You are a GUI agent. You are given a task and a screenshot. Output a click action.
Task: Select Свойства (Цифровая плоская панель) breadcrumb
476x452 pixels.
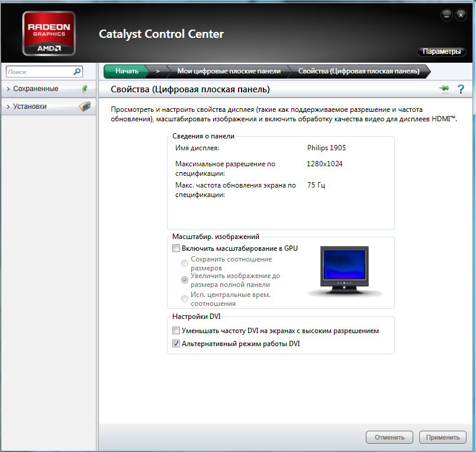coord(359,71)
